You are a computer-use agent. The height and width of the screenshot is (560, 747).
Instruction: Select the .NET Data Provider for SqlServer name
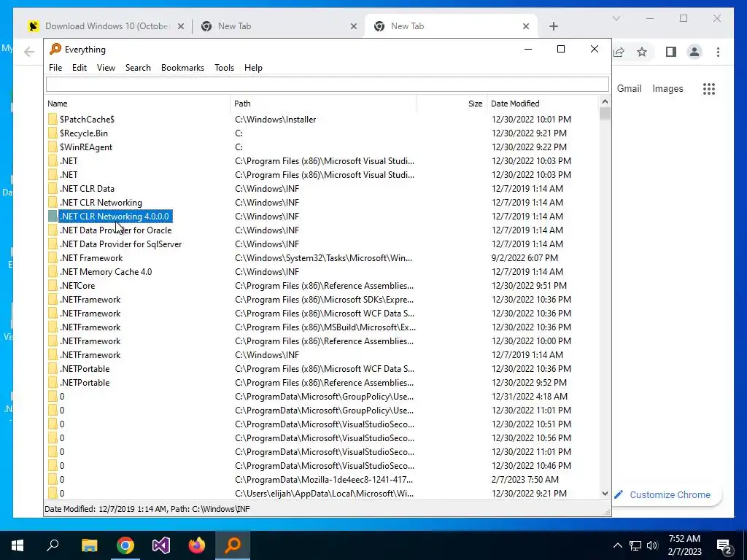[121, 244]
